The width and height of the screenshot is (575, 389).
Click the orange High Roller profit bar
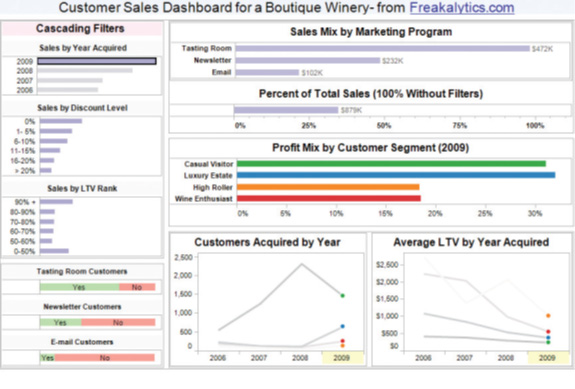click(328, 187)
